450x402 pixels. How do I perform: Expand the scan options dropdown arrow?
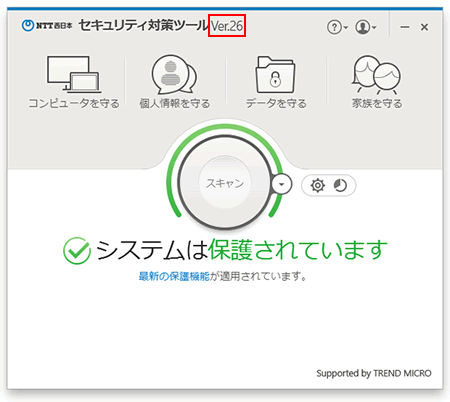[x=282, y=184]
